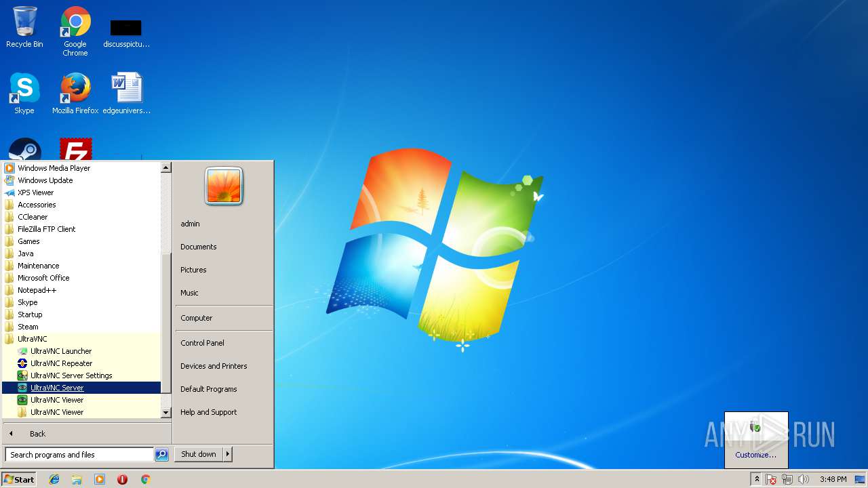Click the FileZilla desktop icon

click(x=75, y=149)
